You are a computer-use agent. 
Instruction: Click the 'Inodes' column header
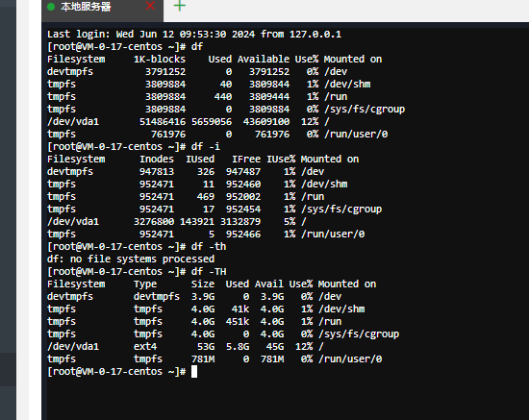[x=157, y=159]
